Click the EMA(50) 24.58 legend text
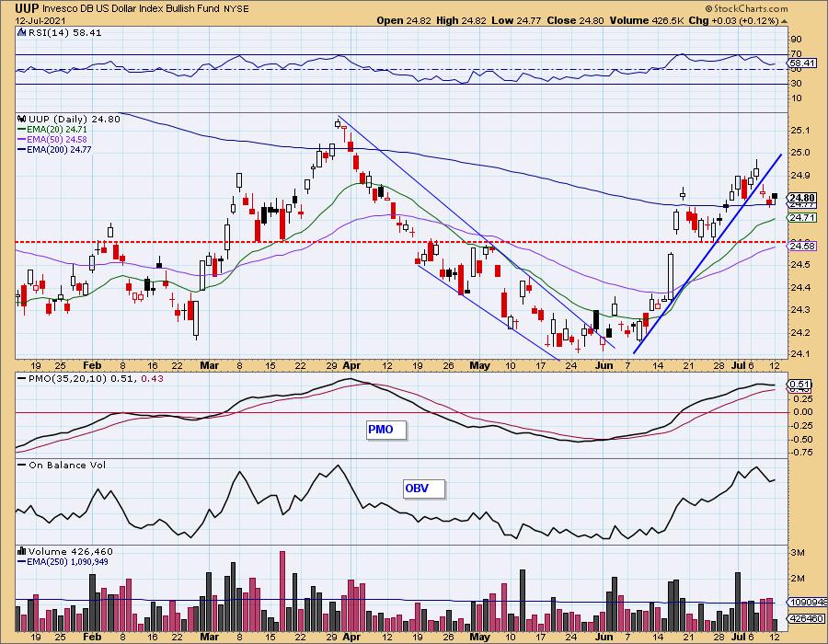The image size is (828, 644). pyautogui.click(x=57, y=139)
